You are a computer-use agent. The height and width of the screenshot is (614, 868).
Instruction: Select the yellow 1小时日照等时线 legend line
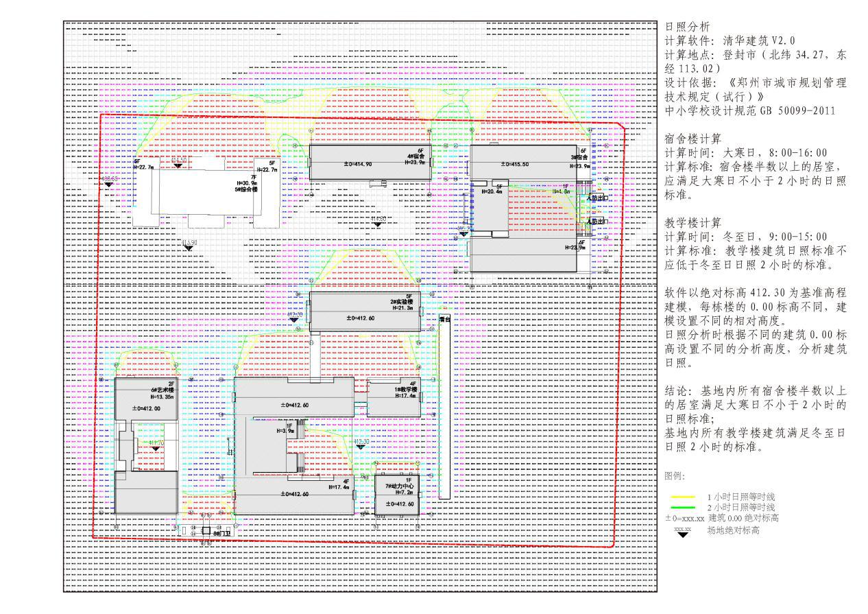coord(682,497)
